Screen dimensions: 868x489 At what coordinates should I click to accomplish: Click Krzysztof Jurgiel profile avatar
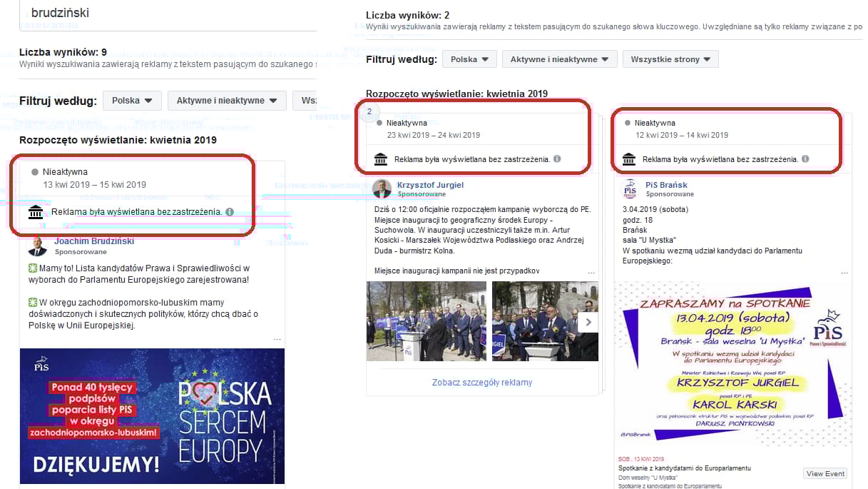coord(382,188)
